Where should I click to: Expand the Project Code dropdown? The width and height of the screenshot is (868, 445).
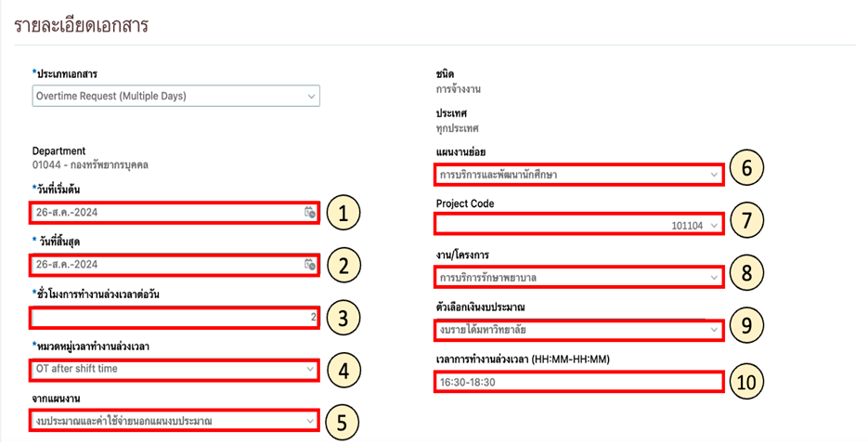713,225
